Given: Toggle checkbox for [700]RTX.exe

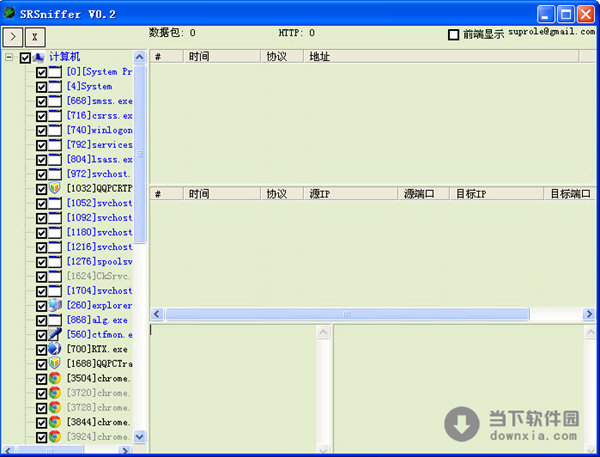Looking at the screenshot, I should click(41, 349).
